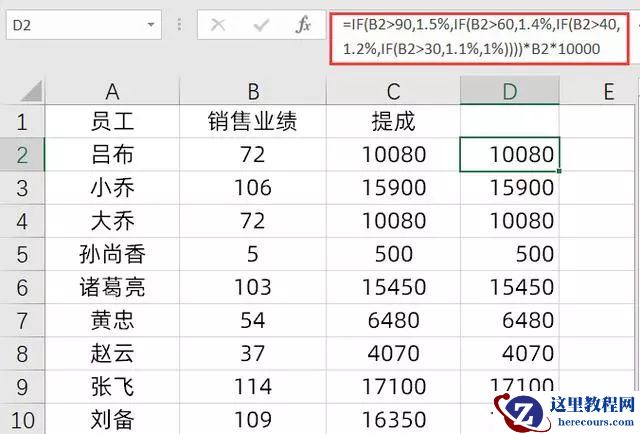Click the 员工 header cell
640x434 pixels.
coord(112,121)
